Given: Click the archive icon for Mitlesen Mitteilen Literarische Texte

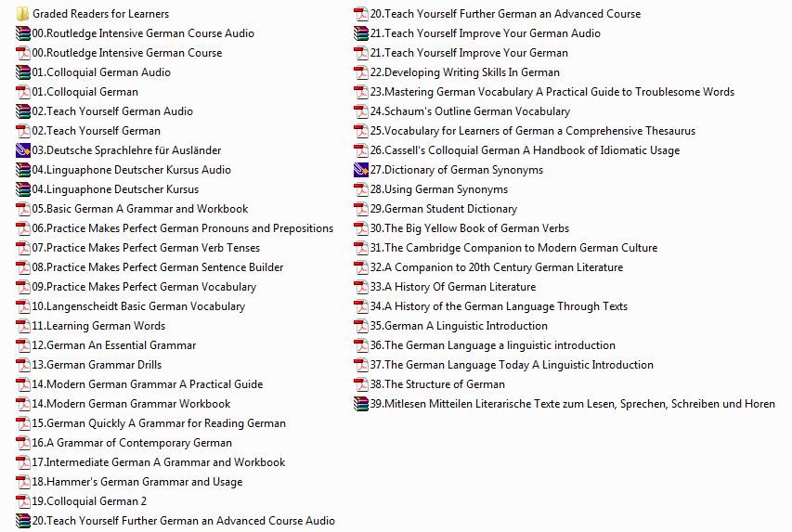Looking at the screenshot, I should coord(361,404).
